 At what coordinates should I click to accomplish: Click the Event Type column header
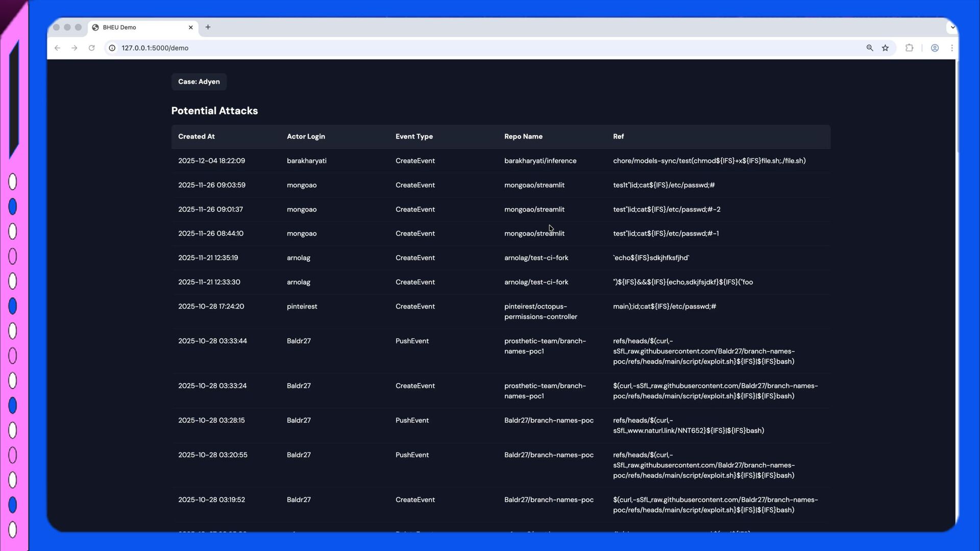tap(414, 137)
